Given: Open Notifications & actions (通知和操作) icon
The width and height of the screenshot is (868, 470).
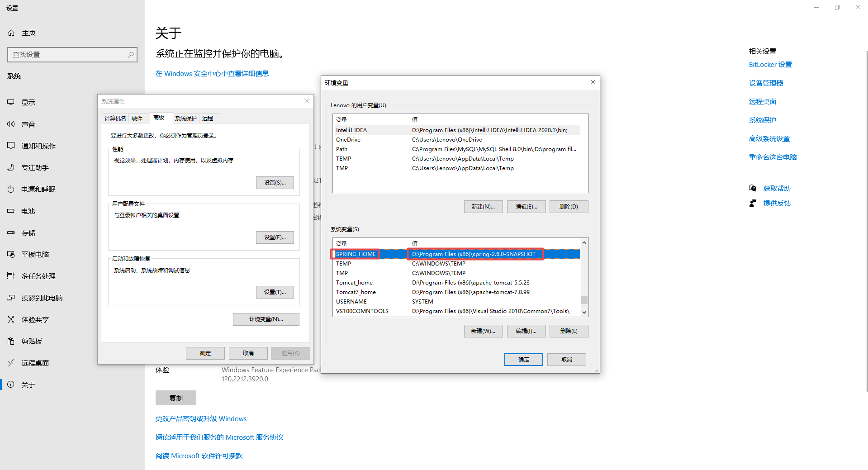Looking at the screenshot, I should (11, 146).
